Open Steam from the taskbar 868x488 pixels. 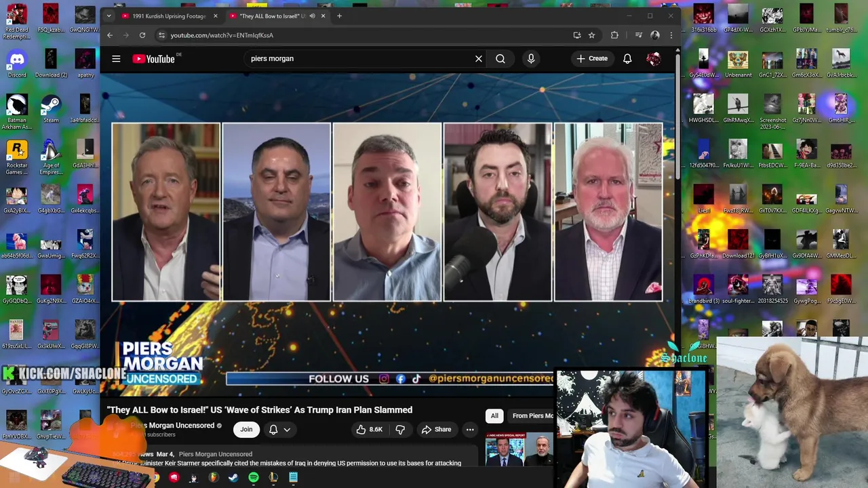coord(233,478)
